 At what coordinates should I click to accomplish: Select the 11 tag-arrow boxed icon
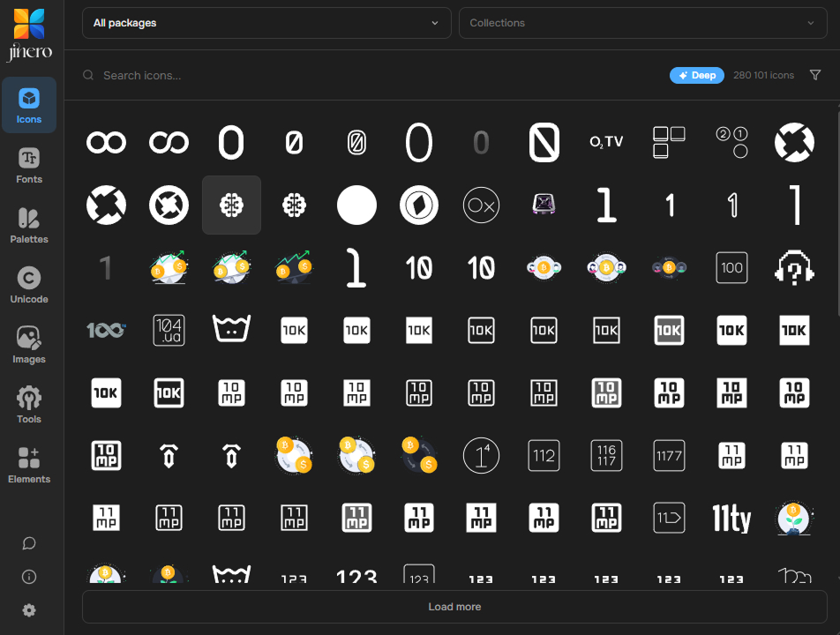point(669,519)
